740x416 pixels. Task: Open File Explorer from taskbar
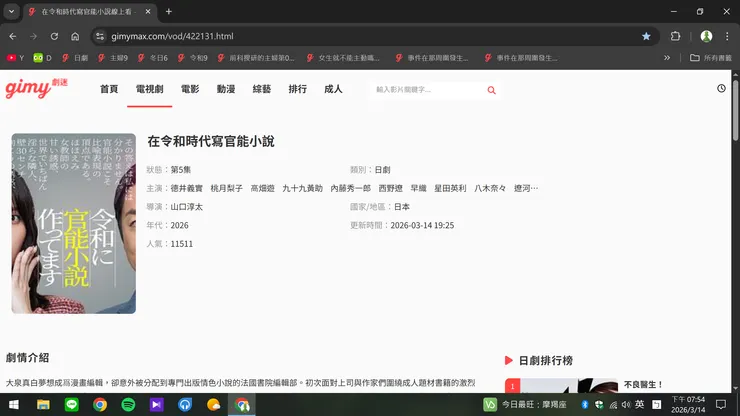43,405
